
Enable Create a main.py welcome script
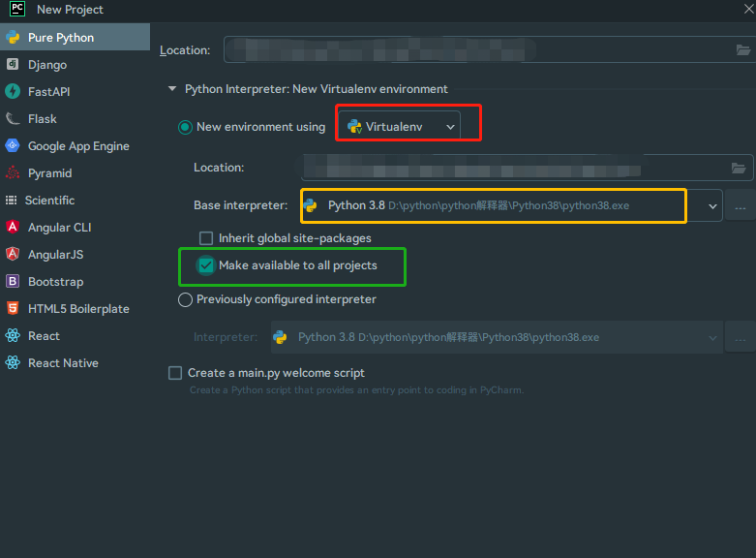point(175,373)
